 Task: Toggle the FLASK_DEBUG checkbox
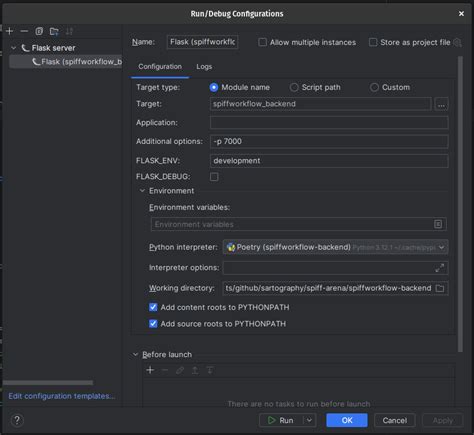click(x=214, y=177)
